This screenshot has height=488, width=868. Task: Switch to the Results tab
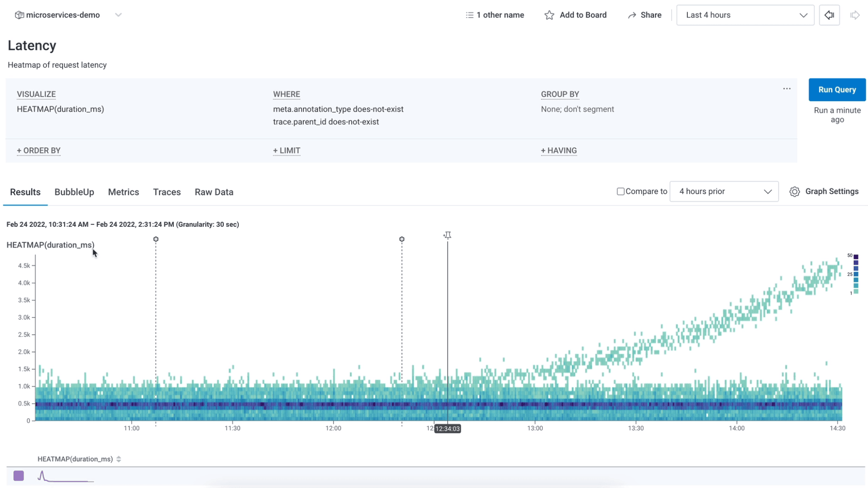tap(25, 192)
